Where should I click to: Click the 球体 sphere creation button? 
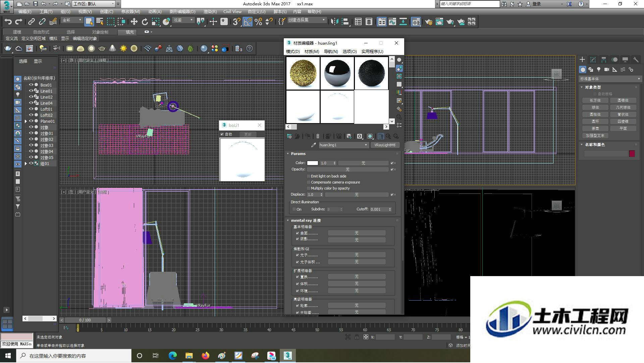pyautogui.click(x=595, y=107)
